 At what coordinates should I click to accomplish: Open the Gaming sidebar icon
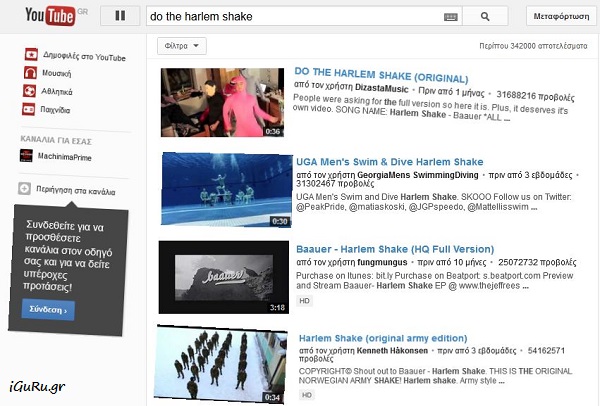point(28,109)
